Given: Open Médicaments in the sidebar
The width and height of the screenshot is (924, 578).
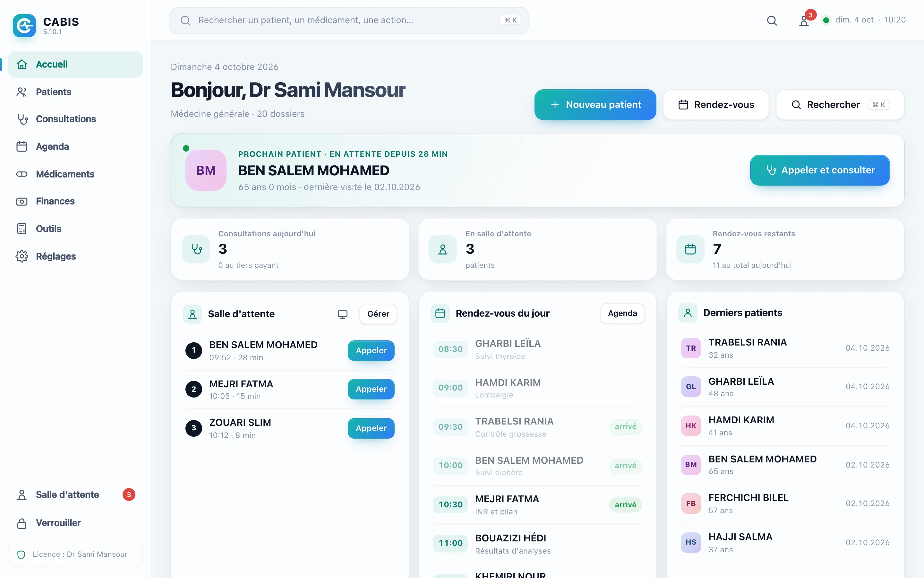Looking at the screenshot, I should pos(75,174).
